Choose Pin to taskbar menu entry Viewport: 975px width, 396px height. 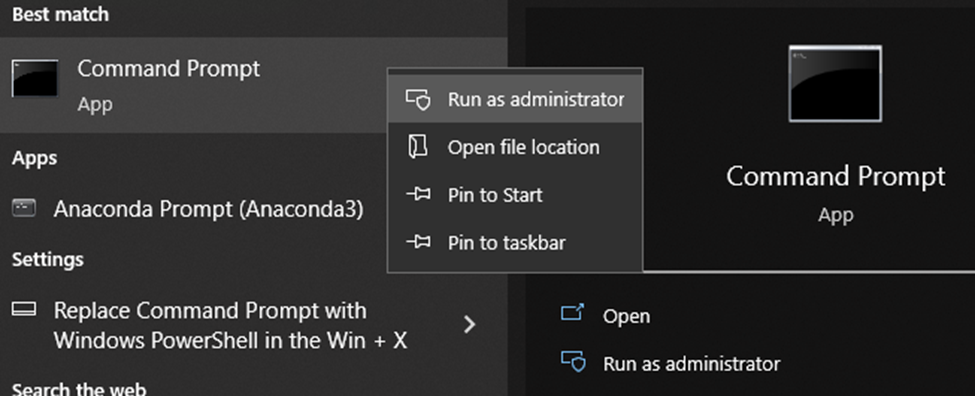pos(515,242)
